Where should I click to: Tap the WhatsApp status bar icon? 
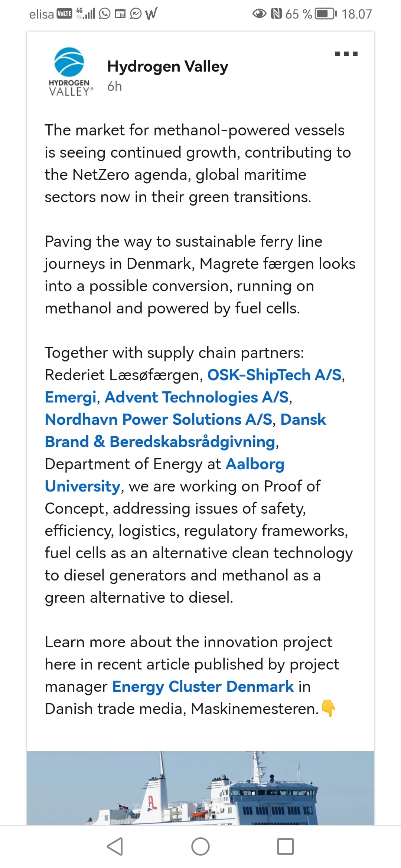tap(105, 14)
